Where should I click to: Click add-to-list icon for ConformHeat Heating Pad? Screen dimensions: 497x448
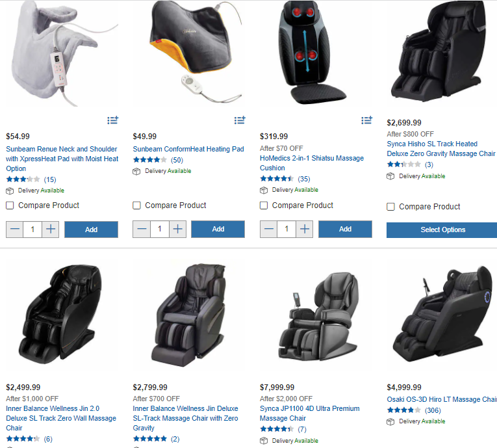pyautogui.click(x=240, y=120)
